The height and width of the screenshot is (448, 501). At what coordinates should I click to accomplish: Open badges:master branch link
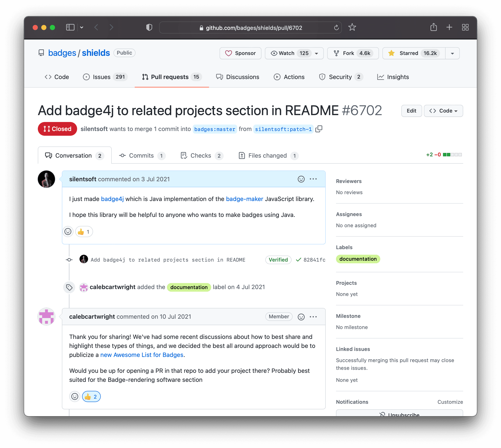(x=215, y=129)
